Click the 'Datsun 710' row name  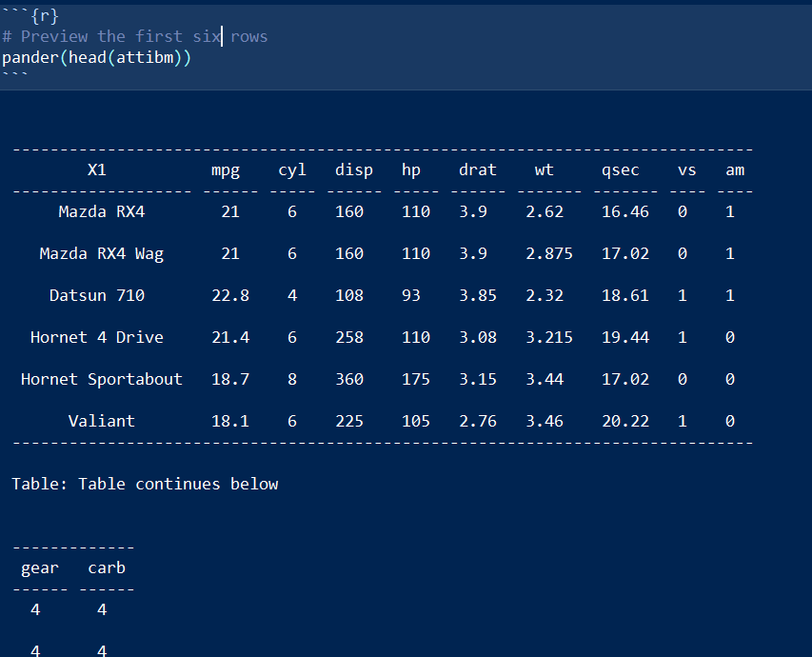[97, 295]
